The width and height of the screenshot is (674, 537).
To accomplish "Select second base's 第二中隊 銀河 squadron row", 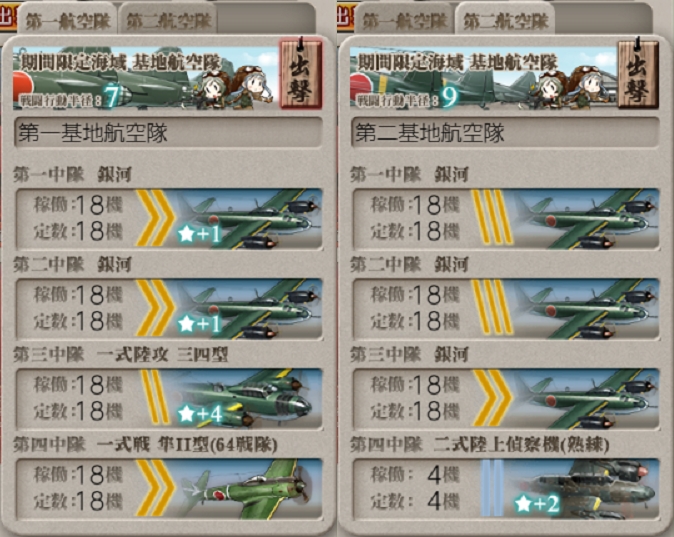I will pyautogui.click(x=506, y=309).
